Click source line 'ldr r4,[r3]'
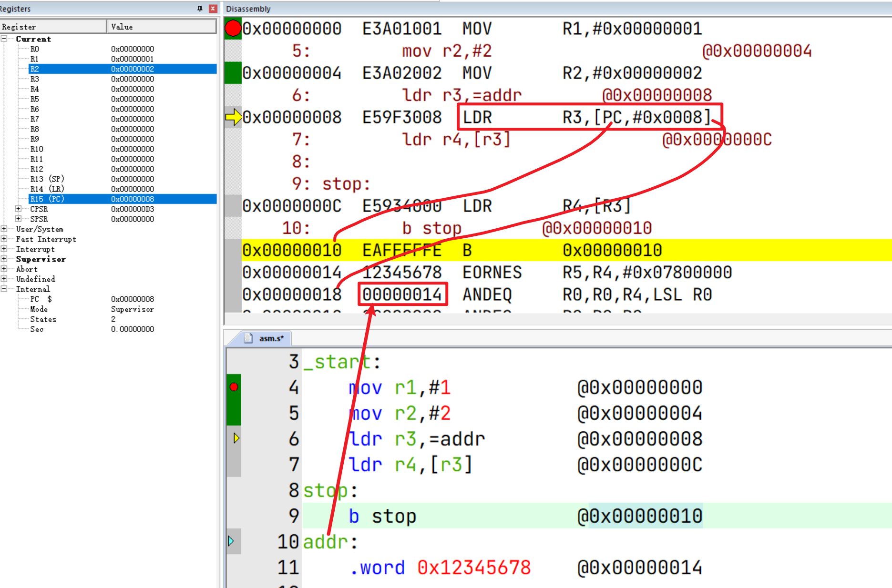 pos(410,465)
